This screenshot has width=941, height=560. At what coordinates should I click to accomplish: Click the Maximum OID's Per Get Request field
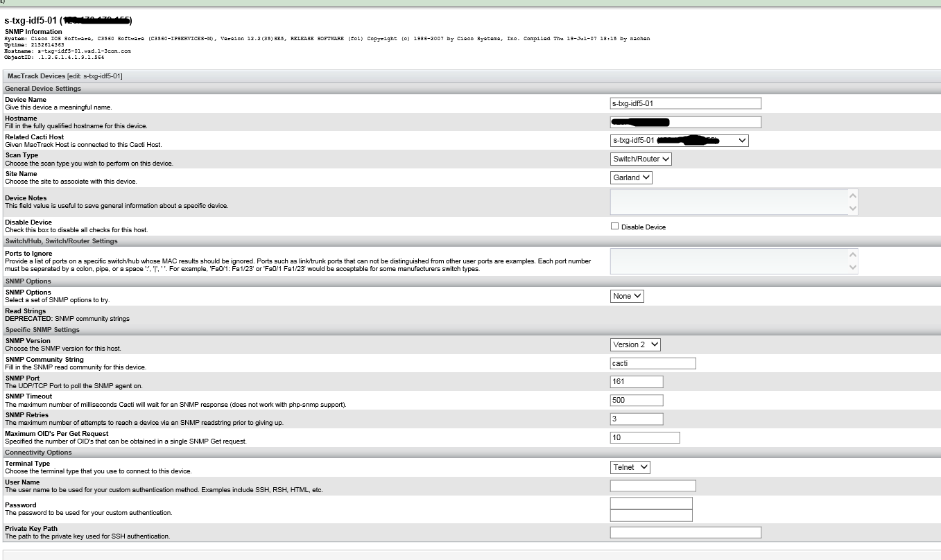[x=645, y=437]
